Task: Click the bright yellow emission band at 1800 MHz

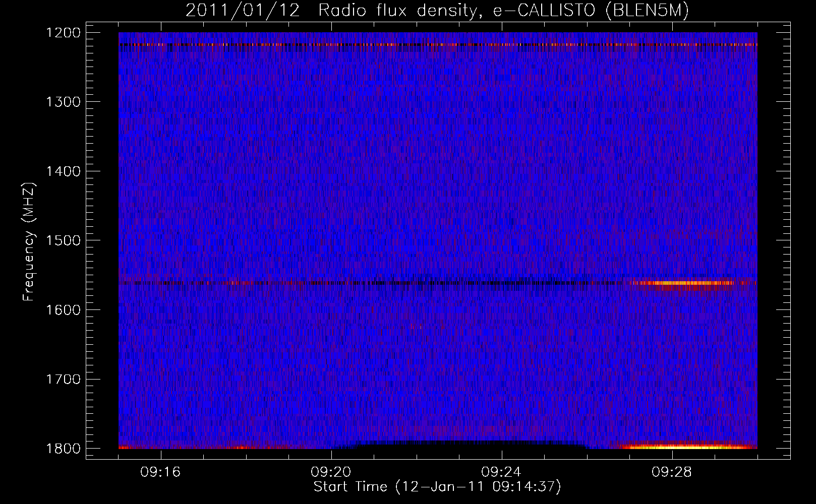Action: click(x=686, y=446)
